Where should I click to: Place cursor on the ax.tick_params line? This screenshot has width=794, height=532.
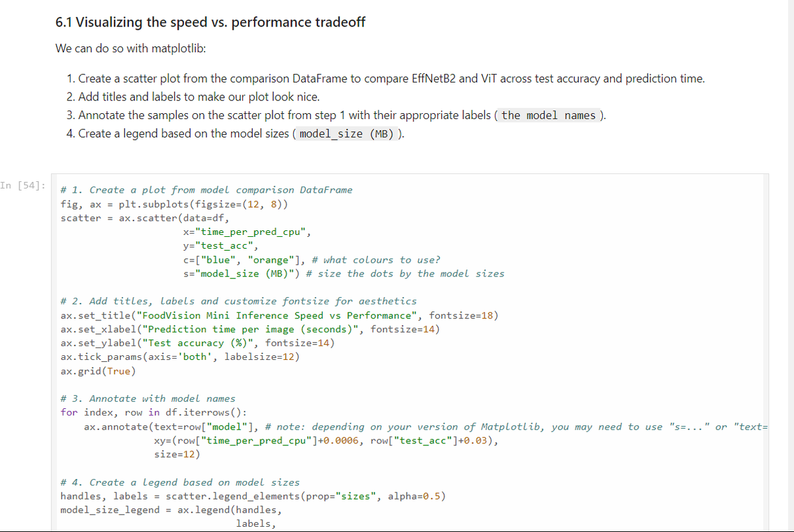pyautogui.click(x=179, y=357)
